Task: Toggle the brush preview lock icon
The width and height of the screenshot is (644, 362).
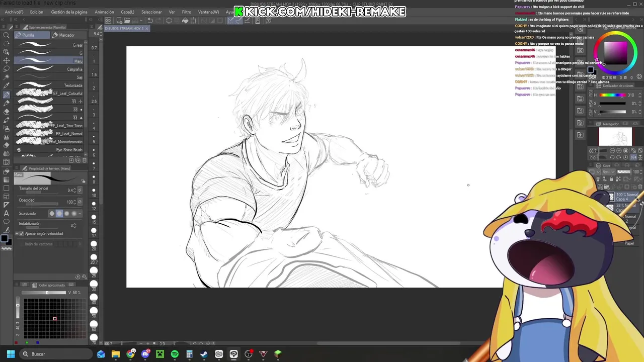Action: [83, 181]
